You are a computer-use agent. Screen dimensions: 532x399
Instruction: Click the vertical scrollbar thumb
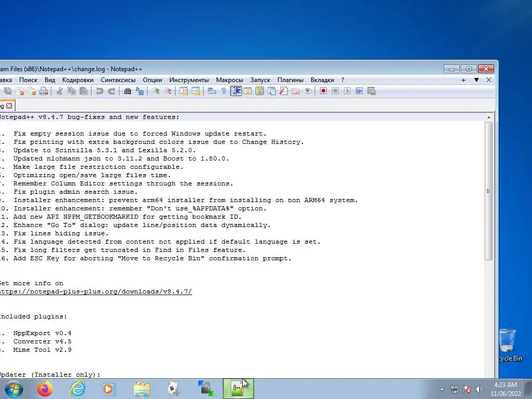click(x=488, y=191)
